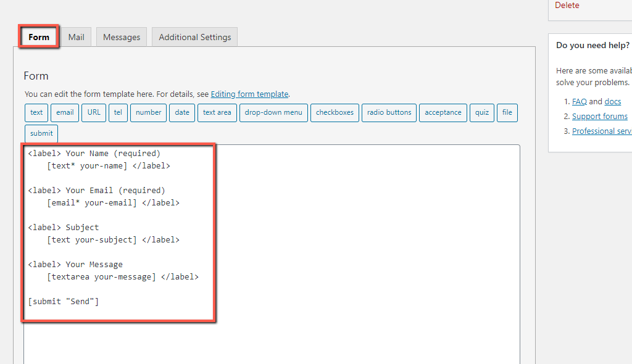The height and width of the screenshot is (364, 632).
Task: Open the Professional services link
Action: coord(602,131)
